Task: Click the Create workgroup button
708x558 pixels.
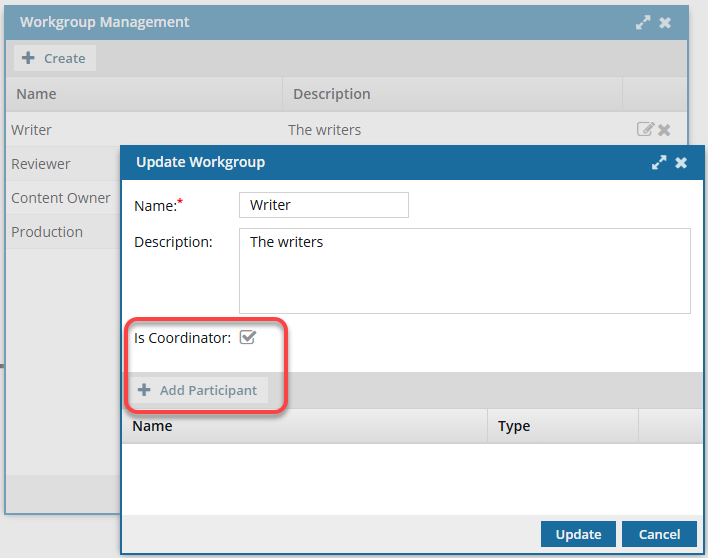Action: pos(54,58)
